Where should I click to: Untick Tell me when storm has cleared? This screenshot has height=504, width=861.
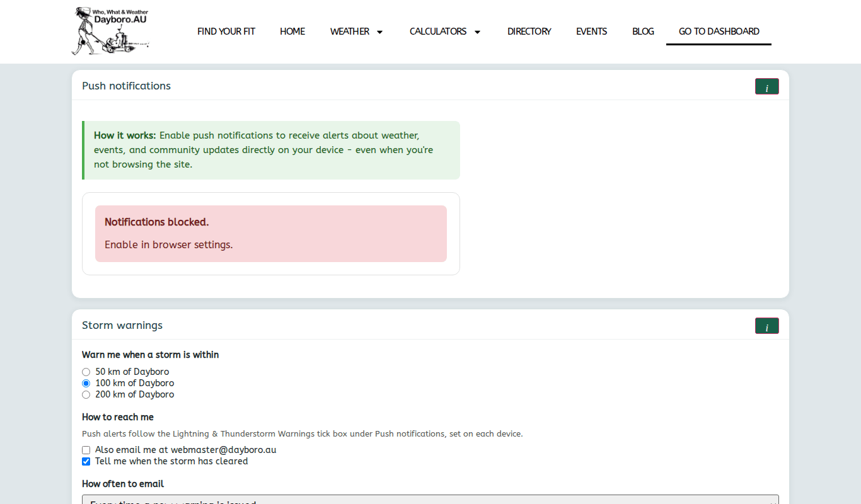86,461
